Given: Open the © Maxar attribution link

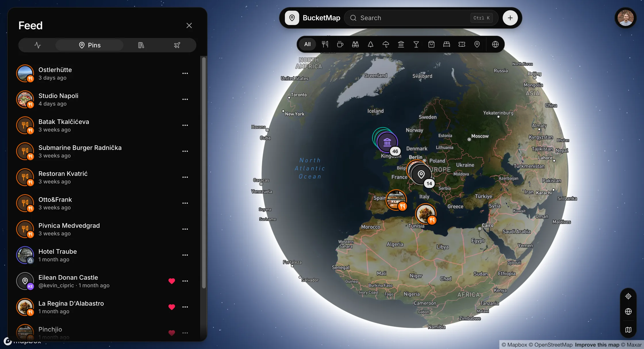Looking at the screenshot, I should [x=631, y=345].
